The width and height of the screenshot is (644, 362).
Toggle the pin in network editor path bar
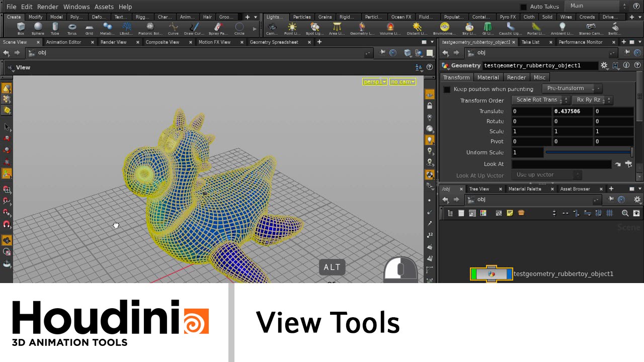(612, 200)
